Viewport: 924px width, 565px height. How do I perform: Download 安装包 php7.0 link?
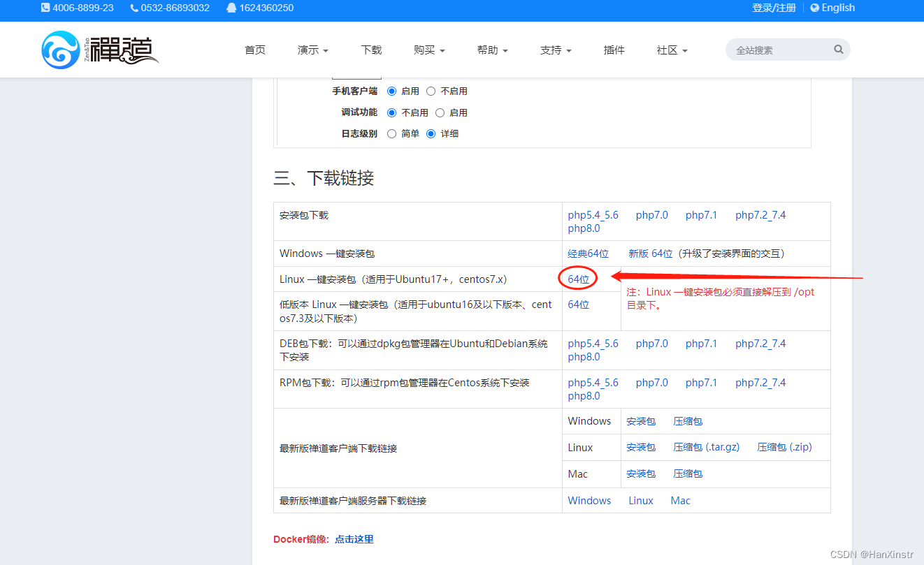pyautogui.click(x=652, y=215)
